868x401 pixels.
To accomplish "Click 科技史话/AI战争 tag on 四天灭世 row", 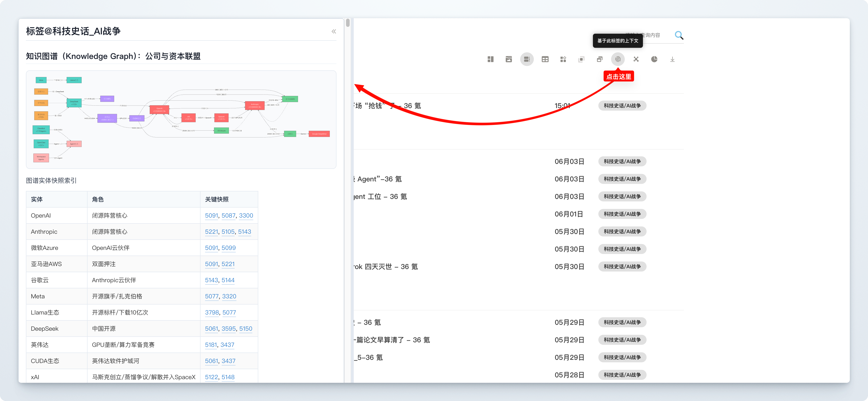I will pyautogui.click(x=622, y=267).
